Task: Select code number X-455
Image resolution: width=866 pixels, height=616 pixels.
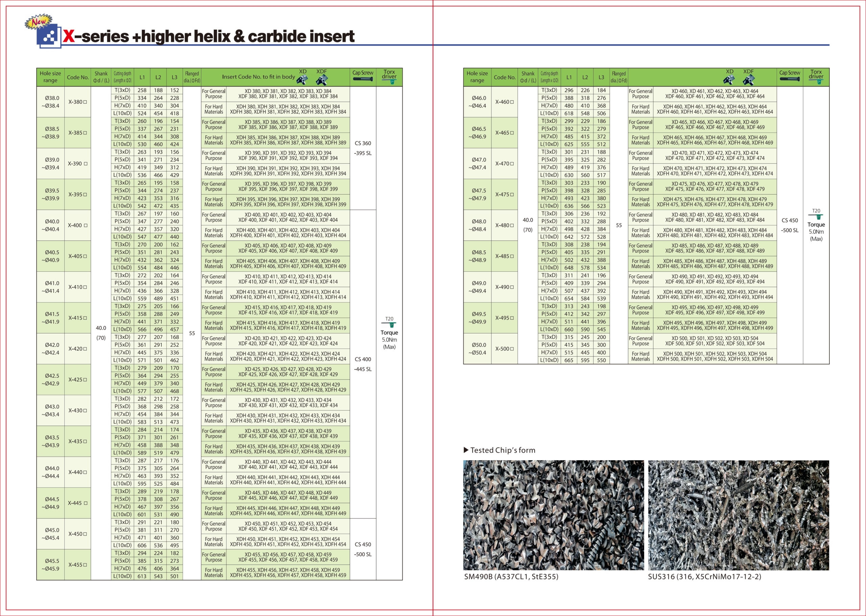Action: 77,565
